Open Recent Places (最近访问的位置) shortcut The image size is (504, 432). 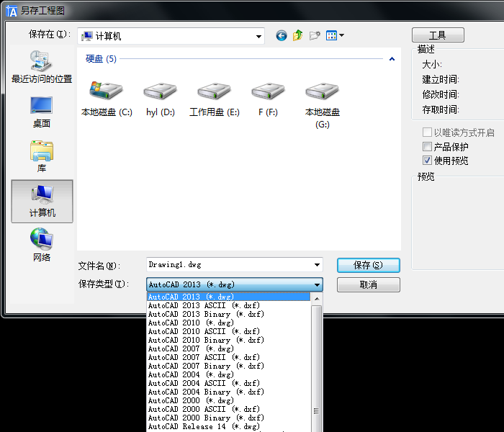pyautogui.click(x=42, y=67)
